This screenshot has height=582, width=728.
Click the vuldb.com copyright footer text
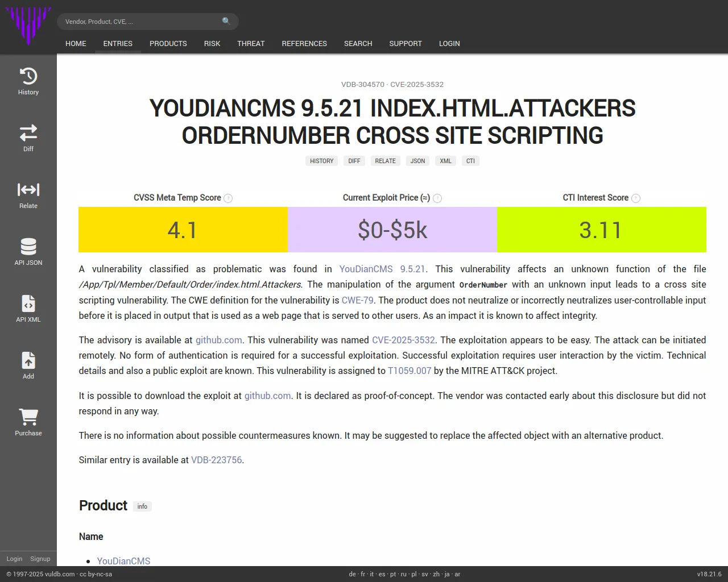(x=40, y=574)
